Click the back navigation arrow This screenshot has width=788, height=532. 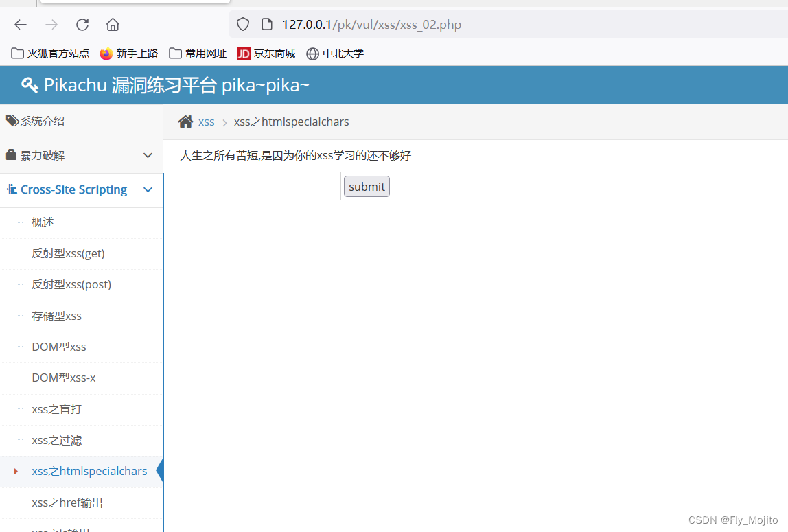tap(20, 24)
